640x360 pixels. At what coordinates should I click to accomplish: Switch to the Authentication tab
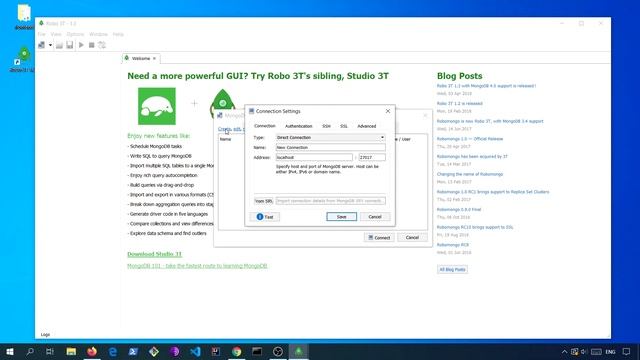click(298, 126)
